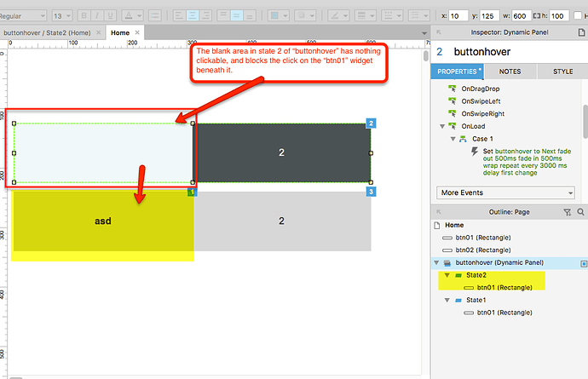Select the lightning action icon under Case 1

click(x=473, y=150)
